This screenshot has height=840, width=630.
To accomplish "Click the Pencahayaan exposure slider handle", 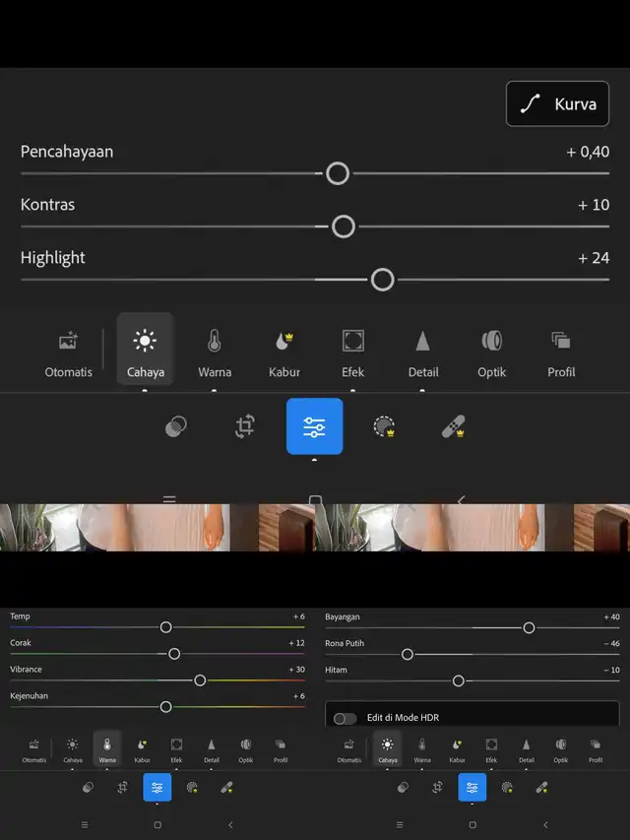I will tap(338, 173).
